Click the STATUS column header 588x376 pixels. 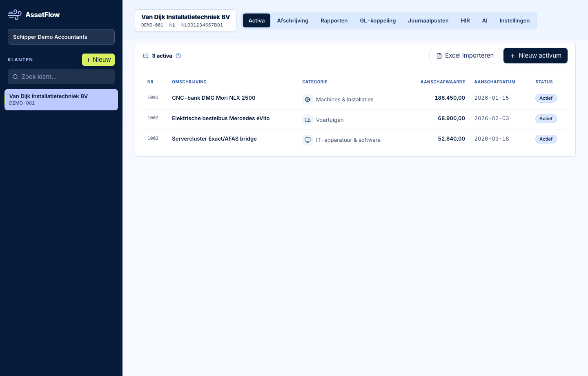(x=544, y=82)
